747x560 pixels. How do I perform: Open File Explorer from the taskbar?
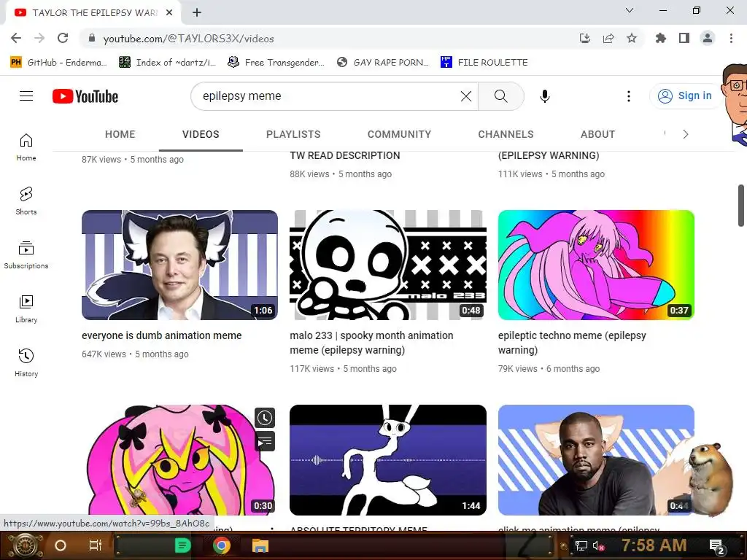(260, 545)
